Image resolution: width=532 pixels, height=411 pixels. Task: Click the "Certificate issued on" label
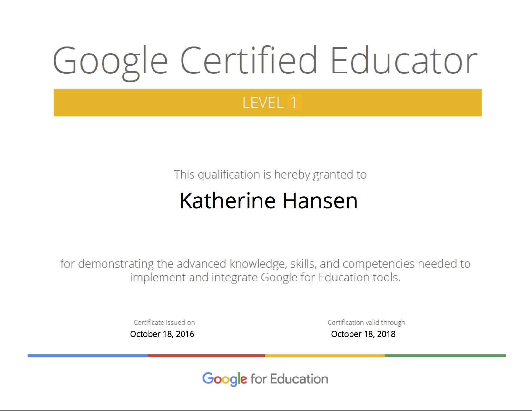pyautogui.click(x=164, y=322)
